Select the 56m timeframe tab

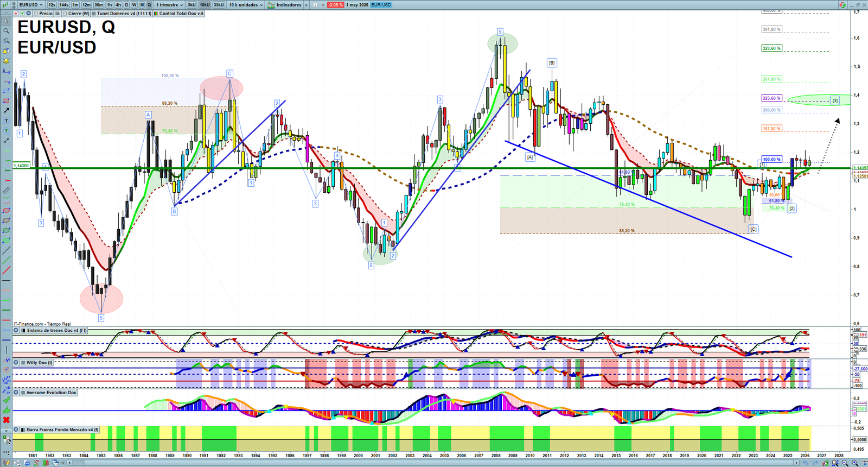pos(99,4)
